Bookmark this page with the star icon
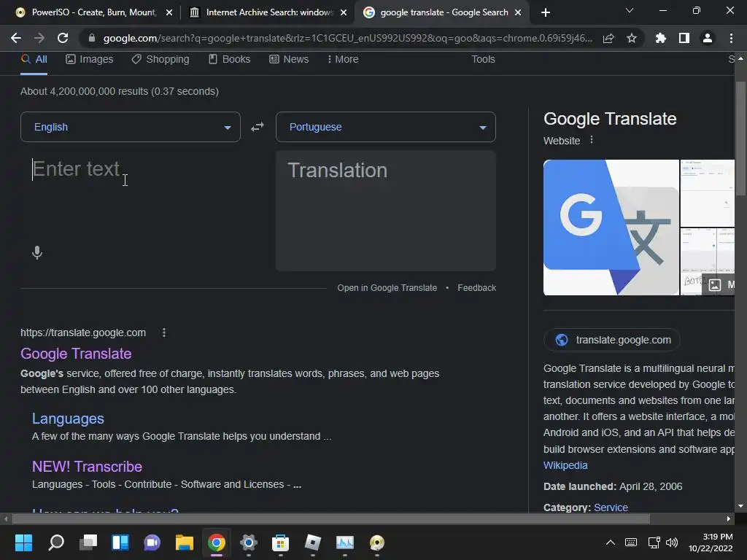 632,38
